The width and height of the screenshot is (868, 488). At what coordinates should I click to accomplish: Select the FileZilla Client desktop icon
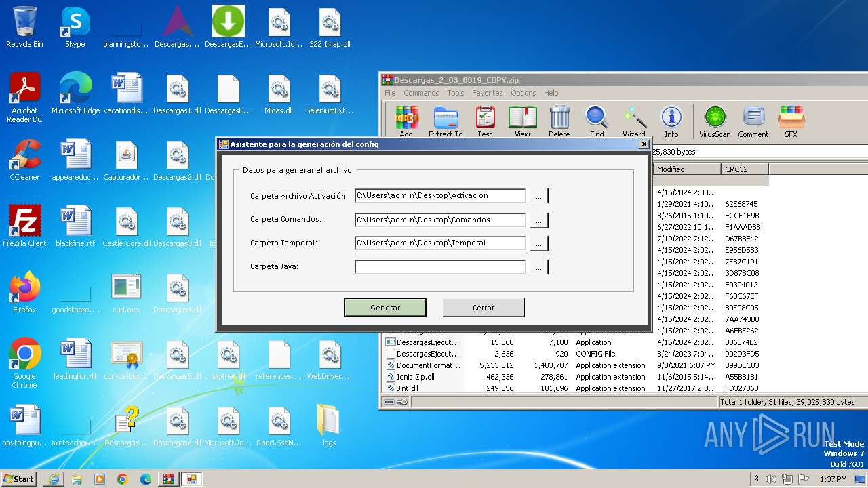click(x=24, y=226)
